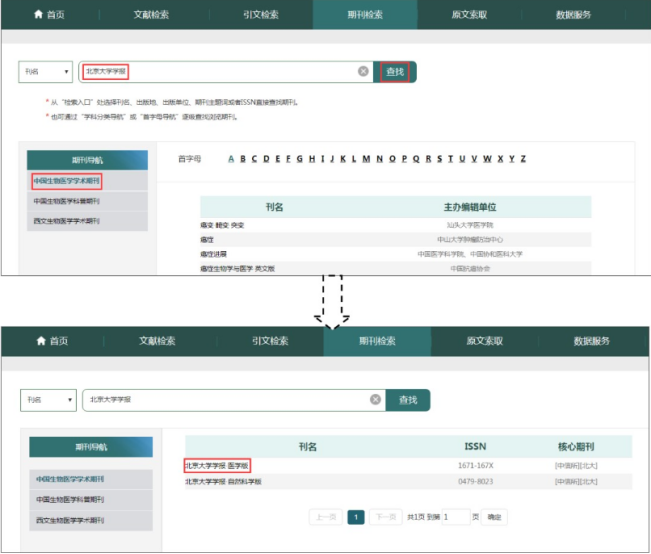Image resolution: width=651 pixels, height=554 pixels.
Task: Open result 北京大学学报 医学版
Action: click(x=217, y=466)
